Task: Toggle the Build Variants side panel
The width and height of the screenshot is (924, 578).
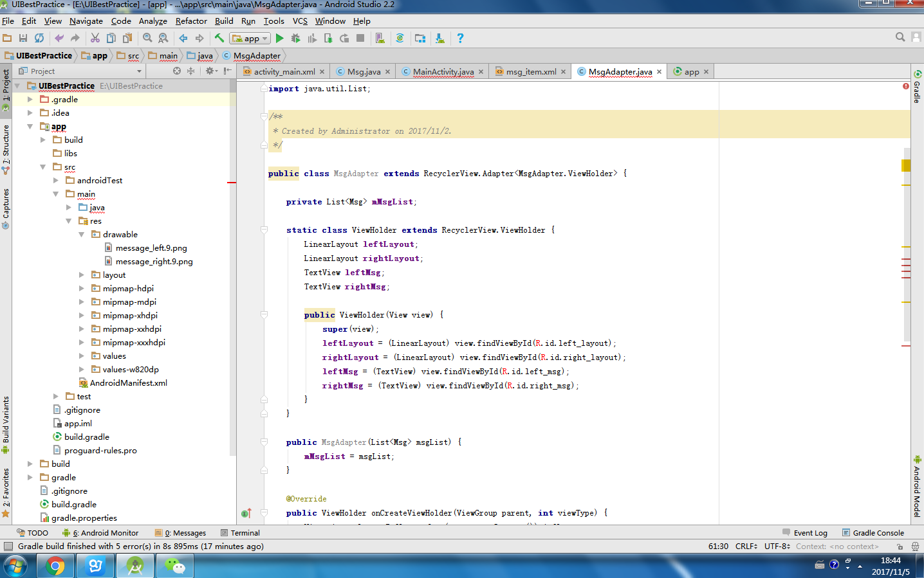Action: [x=6, y=424]
